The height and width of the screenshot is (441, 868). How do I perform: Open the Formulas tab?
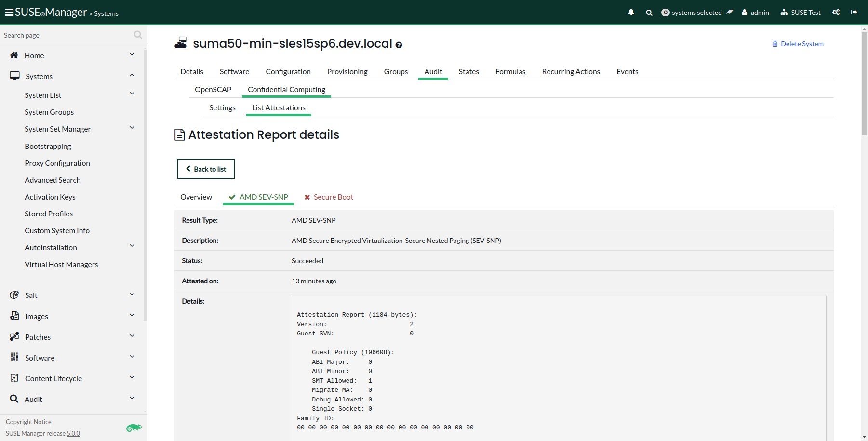click(510, 71)
